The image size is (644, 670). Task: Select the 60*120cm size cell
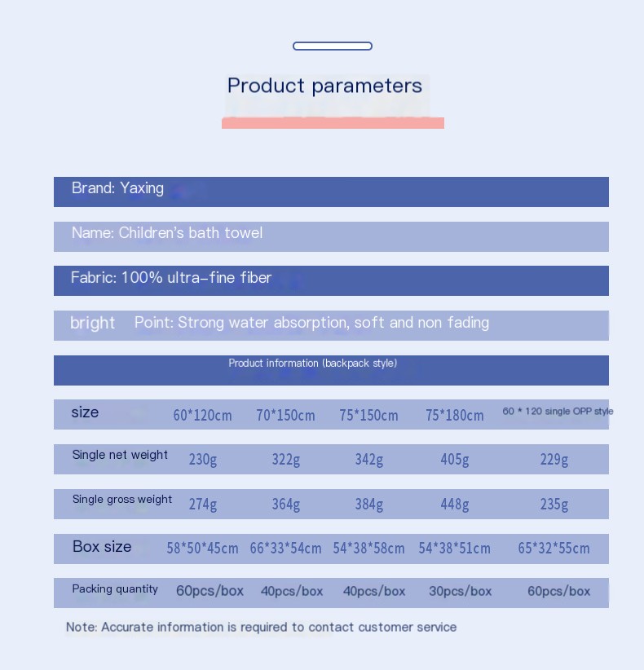click(x=202, y=416)
